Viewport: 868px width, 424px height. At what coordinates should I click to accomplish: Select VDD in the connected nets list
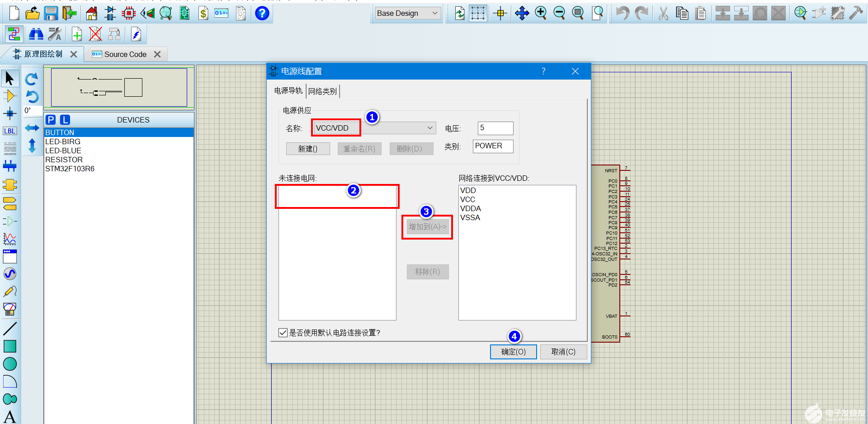pos(517,190)
